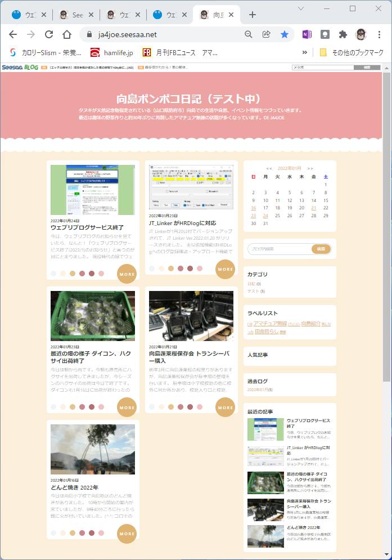Select January 23 in the calendar
This screenshot has width=392, height=560.
tap(254, 216)
